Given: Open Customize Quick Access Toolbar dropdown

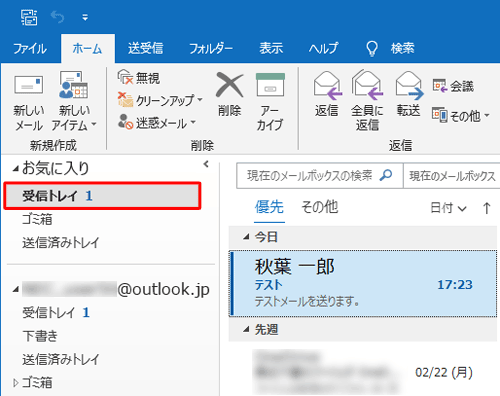Looking at the screenshot, I should pyautogui.click(x=85, y=17).
